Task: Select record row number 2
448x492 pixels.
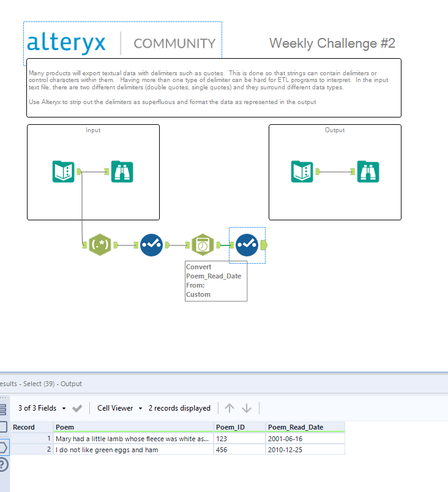Action: click(32, 450)
